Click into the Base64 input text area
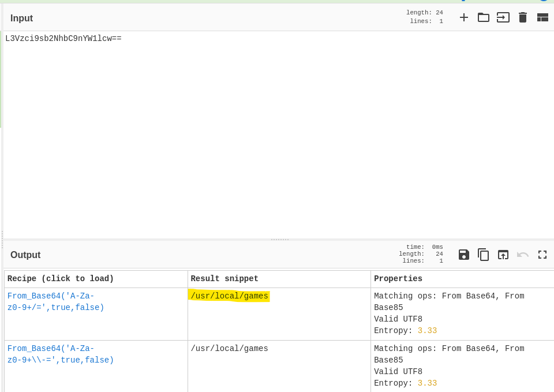 [277, 133]
